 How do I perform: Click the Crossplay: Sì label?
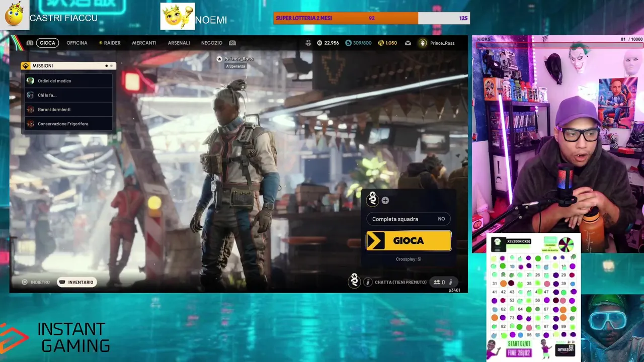[409, 259]
